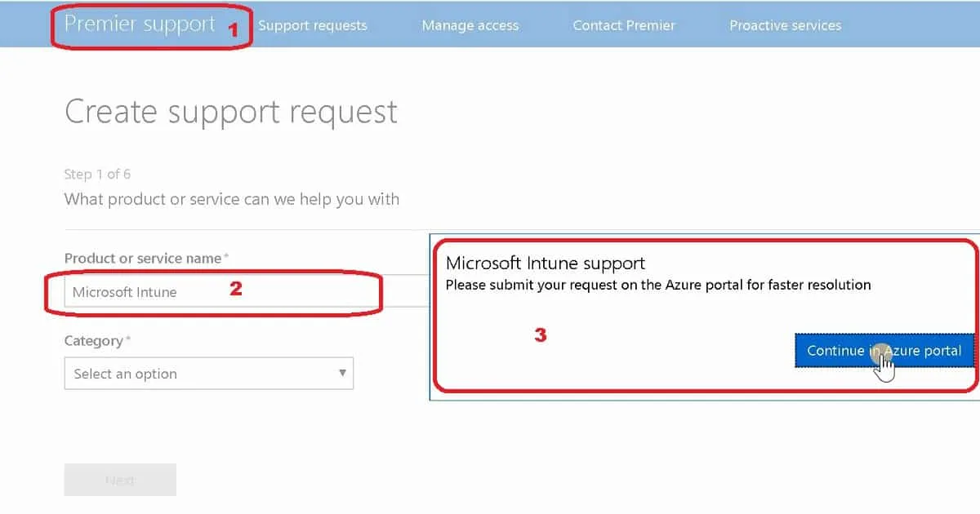Screen dimensions: 980x514
Task: Click the Create support request page title
Action: pyautogui.click(x=231, y=112)
